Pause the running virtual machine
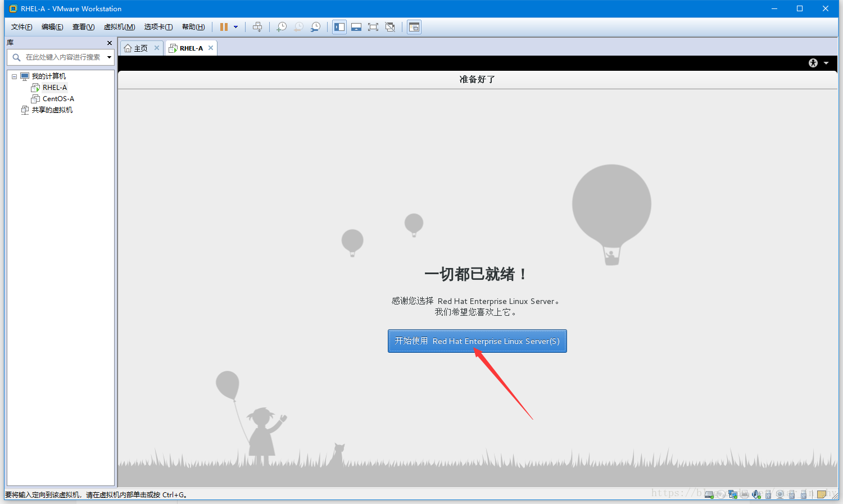The height and width of the screenshot is (504, 843). click(224, 27)
